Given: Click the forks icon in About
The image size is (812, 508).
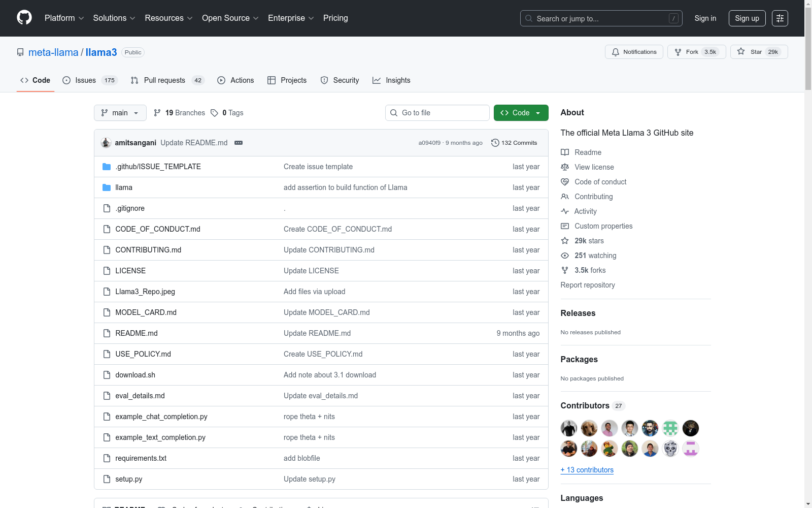Looking at the screenshot, I should tap(565, 270).
